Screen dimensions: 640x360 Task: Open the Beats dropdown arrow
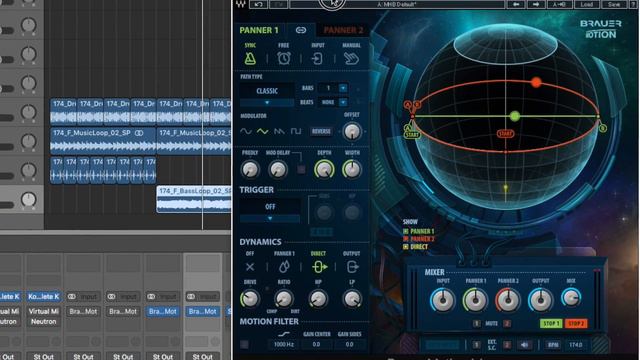[343, 102]
